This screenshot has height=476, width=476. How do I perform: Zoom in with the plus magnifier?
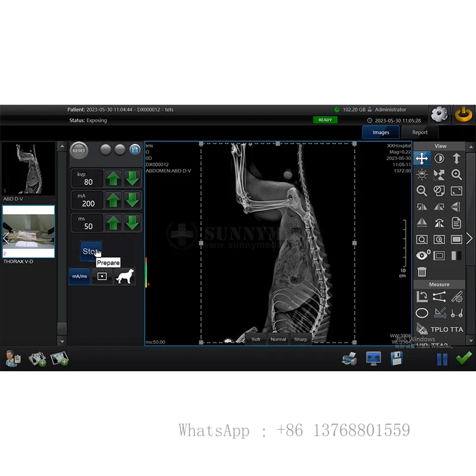456,174
